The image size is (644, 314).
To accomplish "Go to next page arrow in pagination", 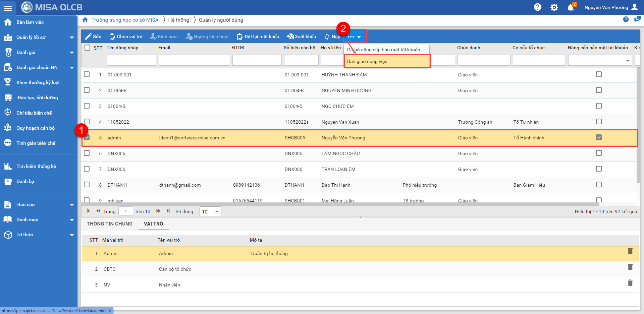I will tap(158, 211).
